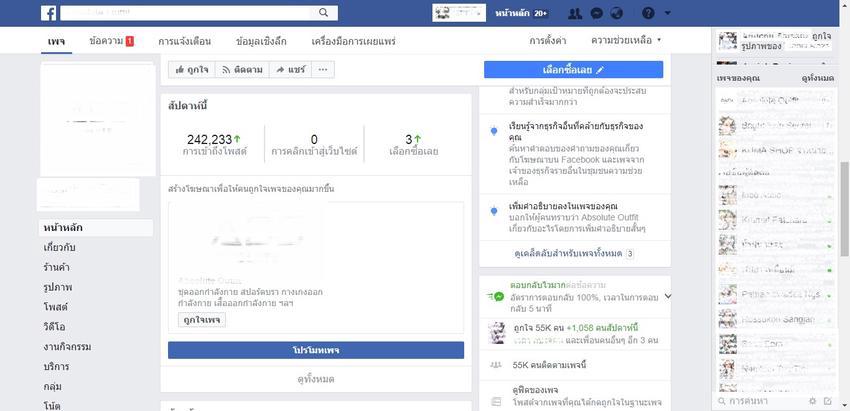Click the โปรโมทเพจ button
This screenshot has width=850, height=411.
point(316,350)
